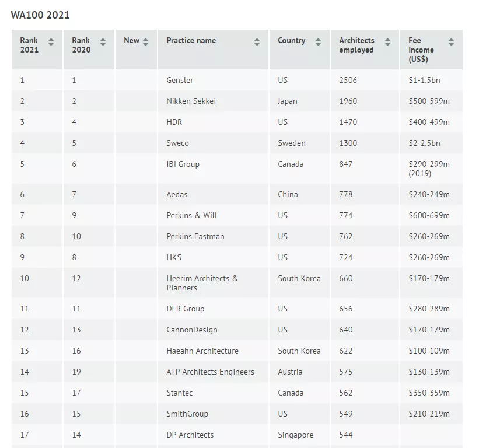The width and height of the screenshot is (486, 448).
Task: Click the DLR Group cell
Action: 214,309
